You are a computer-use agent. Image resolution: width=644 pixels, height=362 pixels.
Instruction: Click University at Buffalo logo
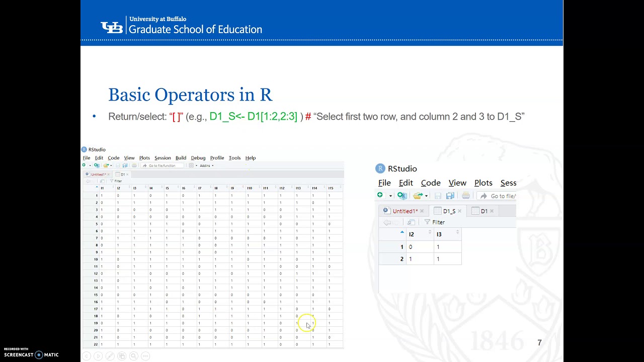[181, 25]
